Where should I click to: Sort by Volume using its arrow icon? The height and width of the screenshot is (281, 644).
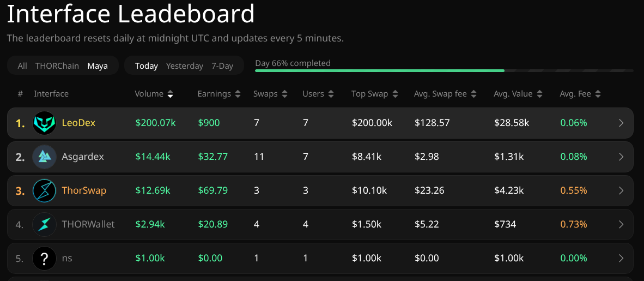[170, 94]
